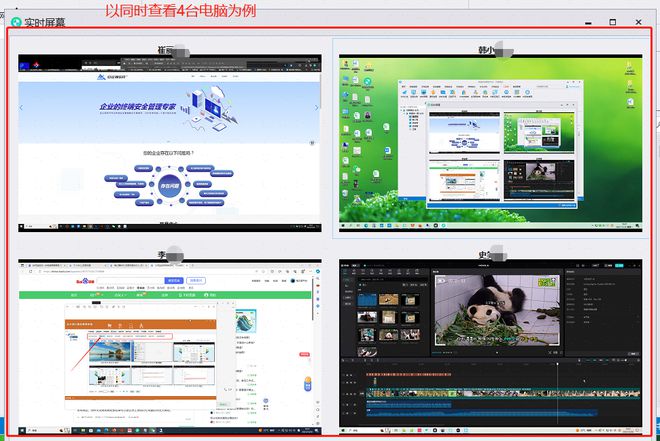
Task: Click browser refresh icon in 李's screen
Action: 31,271
